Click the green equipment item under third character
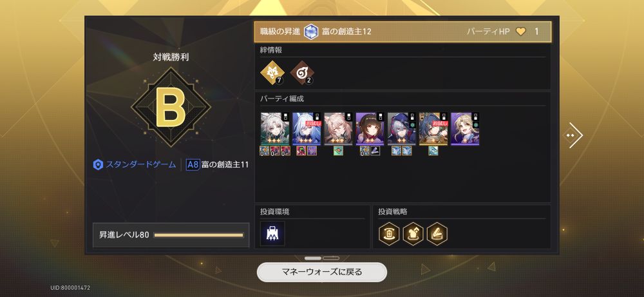644x297 pixels. point(338,151)
